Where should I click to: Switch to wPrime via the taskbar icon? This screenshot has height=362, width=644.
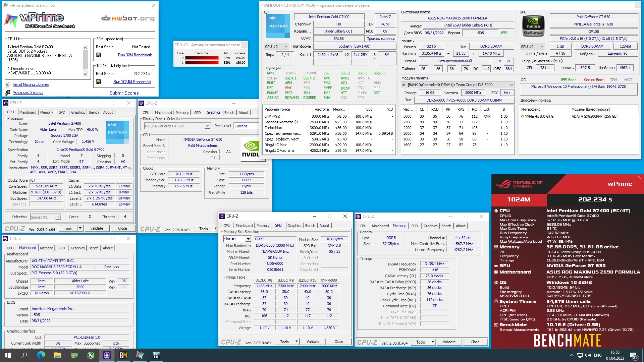pyautogui.click(x=140, y=355)
